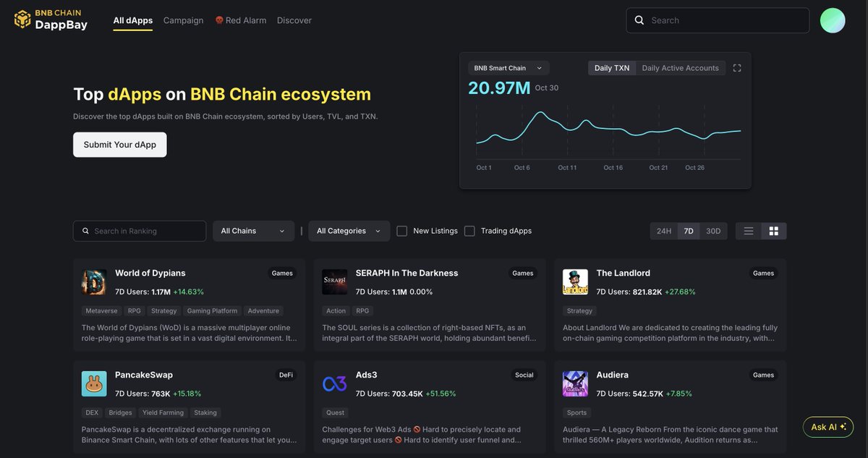Select the 30D time range
Viewport: 868px width, 458px height.
tap(713, 231)
